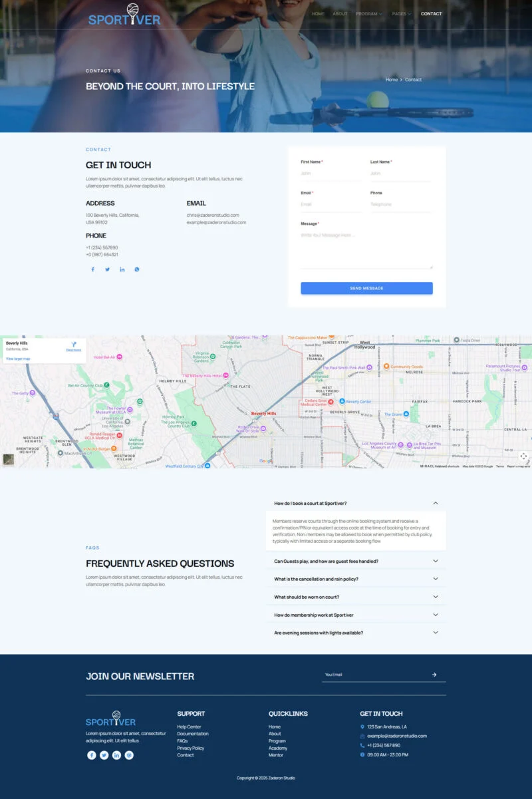This screenshot has width=532, height=799.
Task: Click the clock icon beside 09.00 AM - 23.00 PM
Action: click(362, 754)
